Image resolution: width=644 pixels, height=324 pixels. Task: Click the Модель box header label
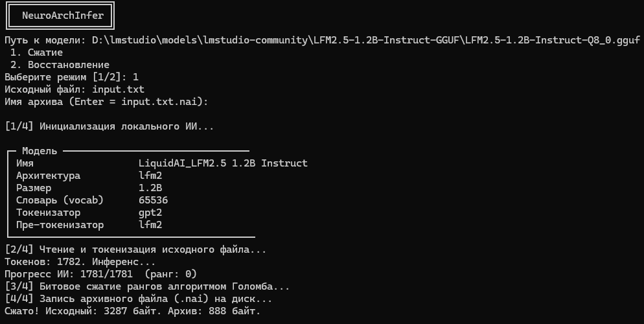[x=40, y=151]
